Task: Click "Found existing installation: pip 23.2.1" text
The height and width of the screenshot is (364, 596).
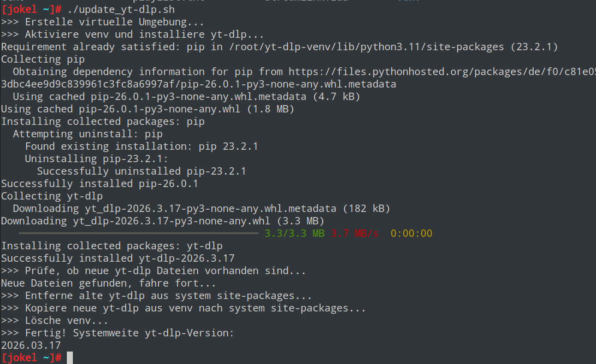Action: (141, 147)
